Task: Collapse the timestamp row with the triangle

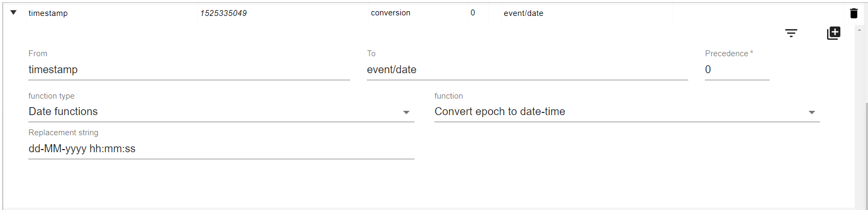Action: [13, 13]
